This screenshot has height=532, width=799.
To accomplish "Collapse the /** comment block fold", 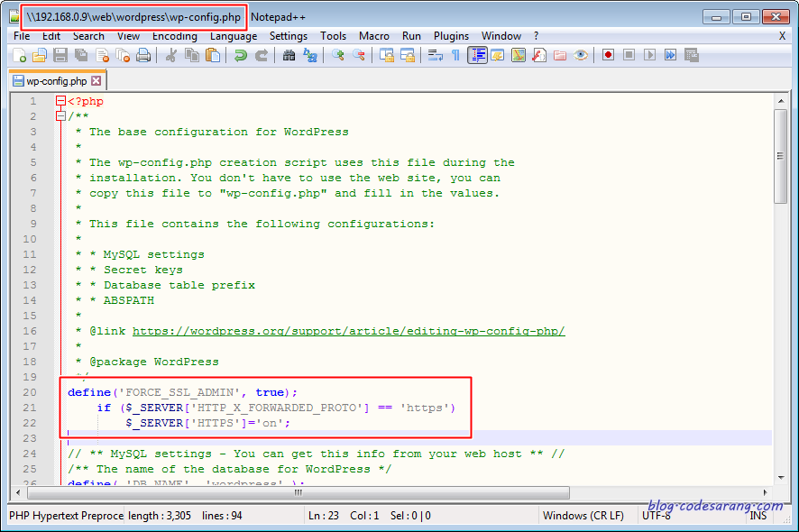I will (x=61, y=116).
